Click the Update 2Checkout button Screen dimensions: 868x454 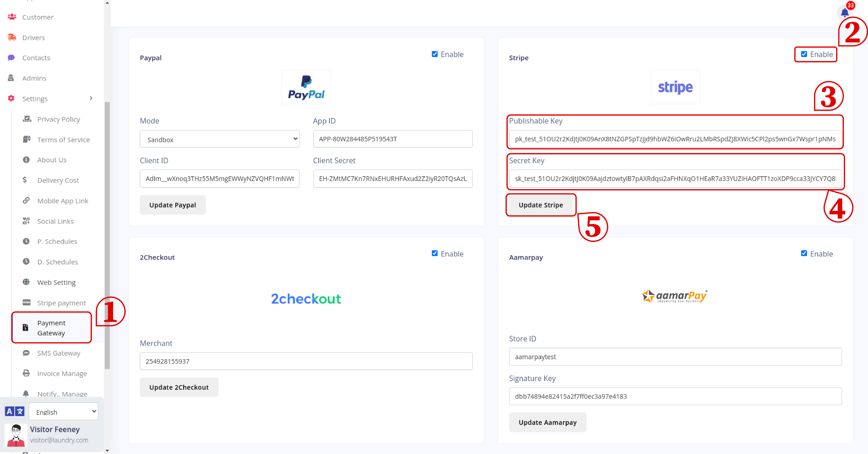[x=179, y=387]
